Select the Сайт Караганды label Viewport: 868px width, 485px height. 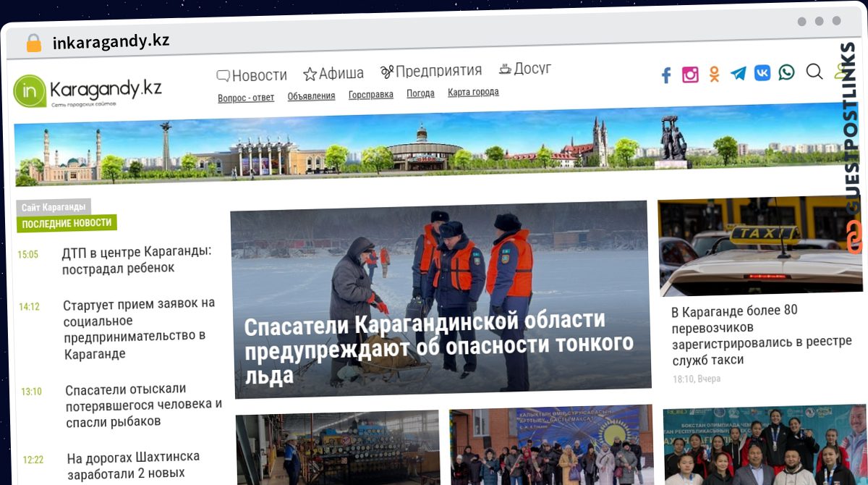click(54, 207)
